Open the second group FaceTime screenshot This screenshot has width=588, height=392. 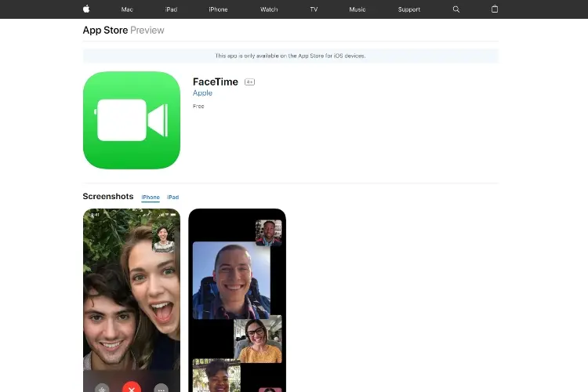(x=237, y=300)
